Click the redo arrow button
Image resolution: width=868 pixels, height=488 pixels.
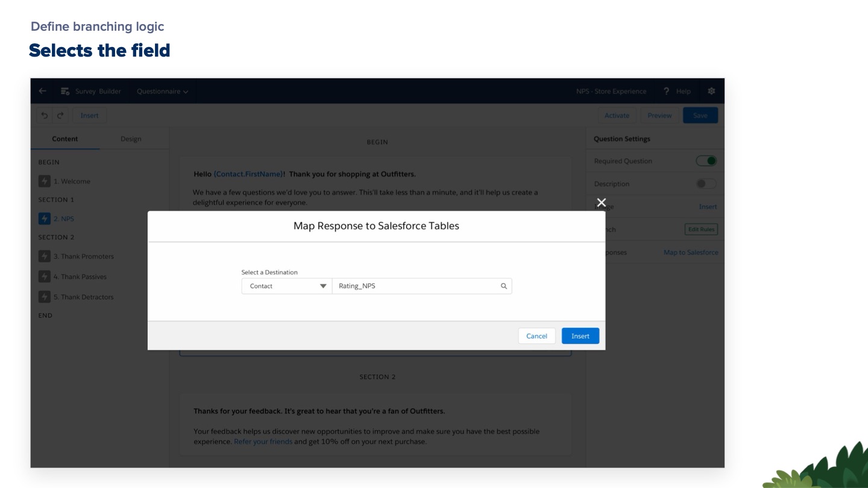pos(60,116)
